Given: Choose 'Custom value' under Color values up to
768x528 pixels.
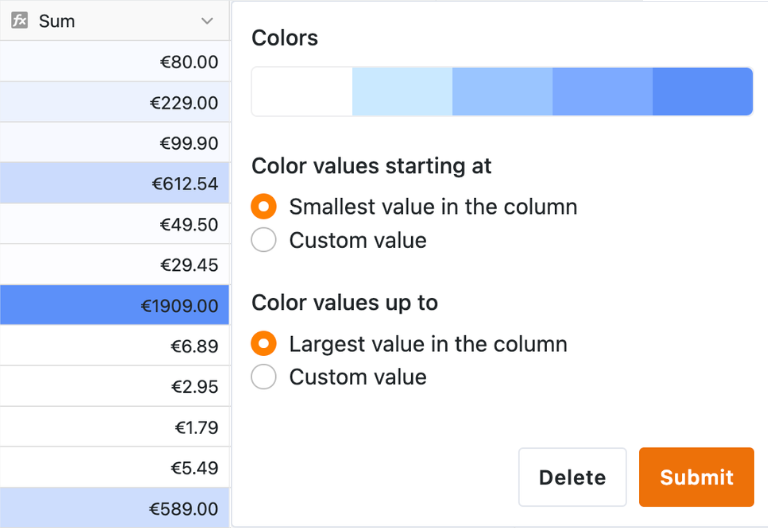Looking at the screenshot, I should click(x=264, y=377).
